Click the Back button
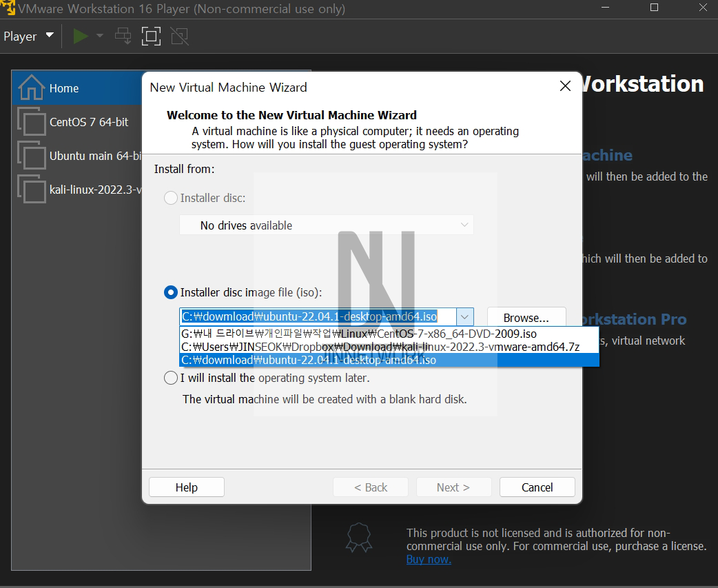Viewport: 718px width, 588px height. point(371,487)
